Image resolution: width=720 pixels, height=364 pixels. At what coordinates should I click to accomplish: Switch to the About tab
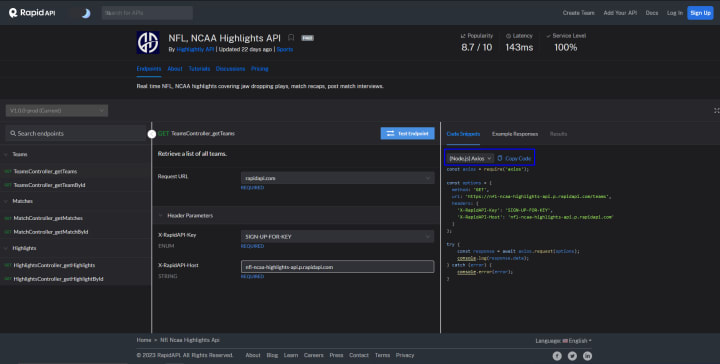(x=175, y=69)
